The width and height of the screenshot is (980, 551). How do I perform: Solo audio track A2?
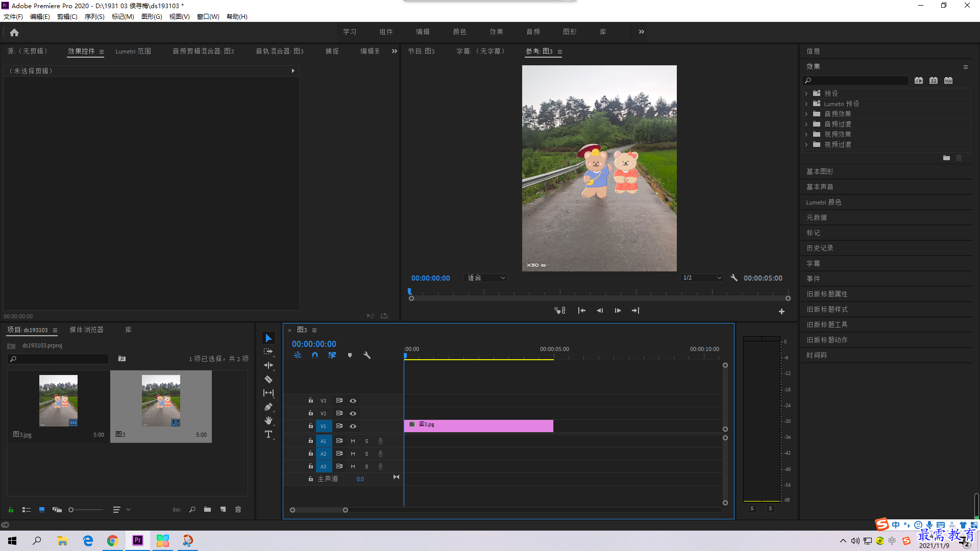[366, 454]
